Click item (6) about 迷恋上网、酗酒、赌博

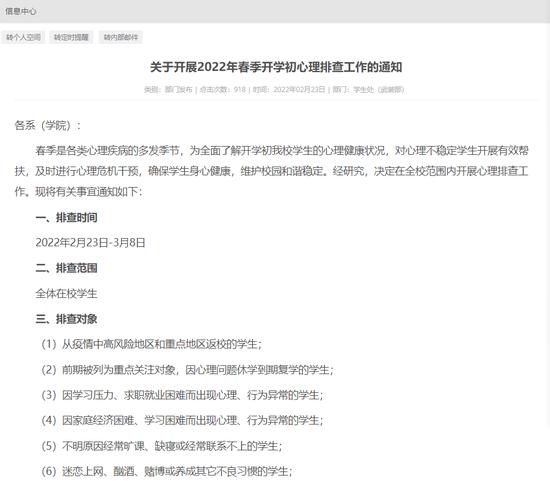[167, 471]
